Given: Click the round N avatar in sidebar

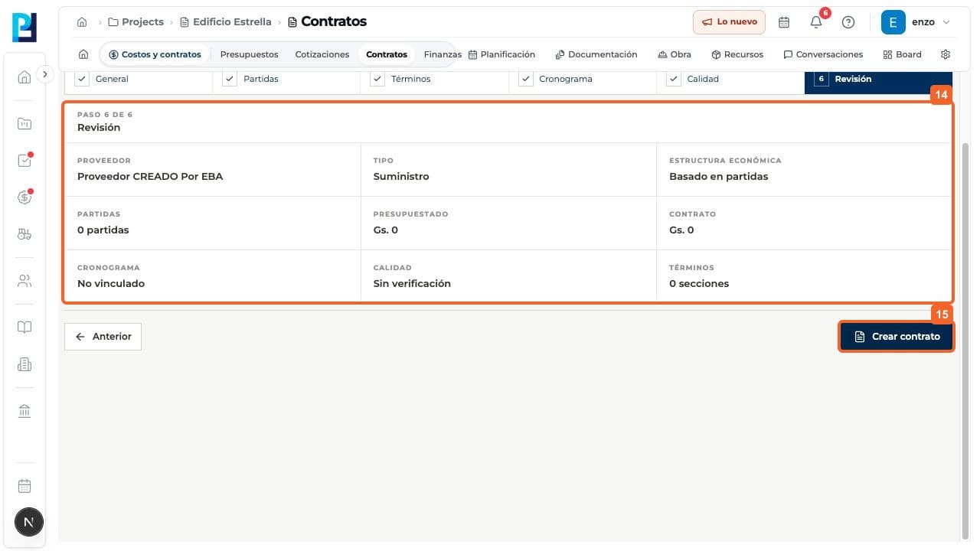Looking at the screenshot, I should pos(29,523).
